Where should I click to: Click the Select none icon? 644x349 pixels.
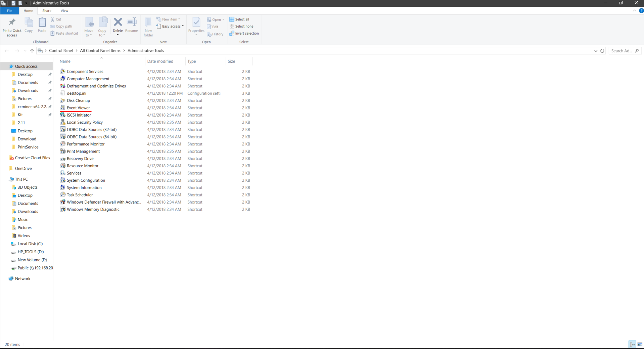[232, 26]
